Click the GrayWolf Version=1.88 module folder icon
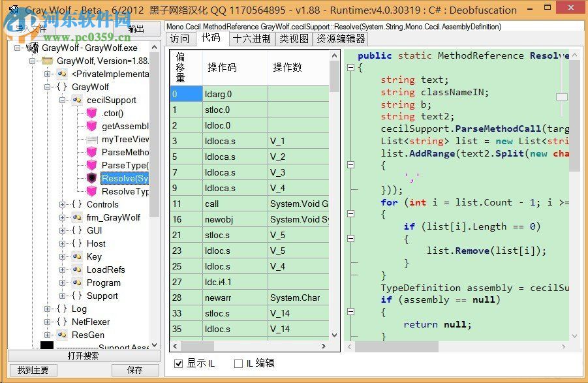Viewport: 588px width, 383px height. pyautogui.click(x=47, y=61)
